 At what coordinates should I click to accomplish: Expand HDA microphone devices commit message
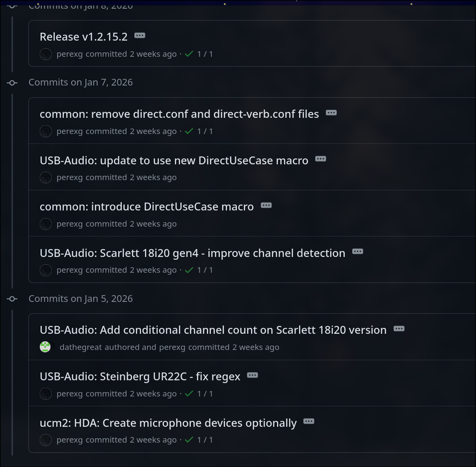(309, 422)
